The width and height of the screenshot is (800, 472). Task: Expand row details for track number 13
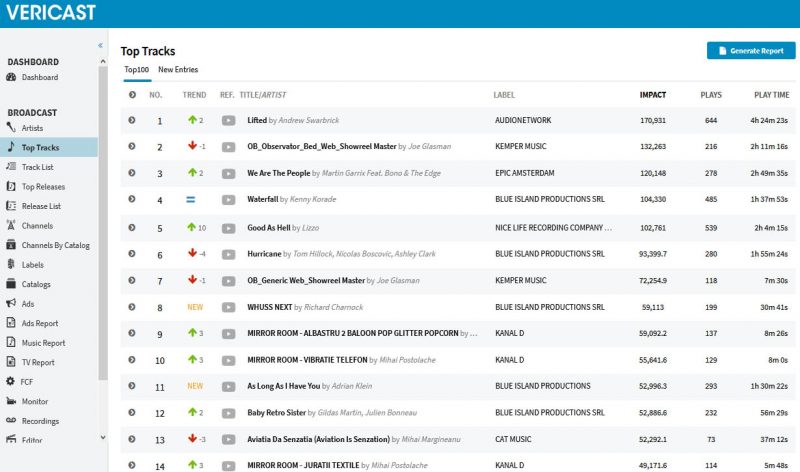pyautogui.click(x=132, y=439)
